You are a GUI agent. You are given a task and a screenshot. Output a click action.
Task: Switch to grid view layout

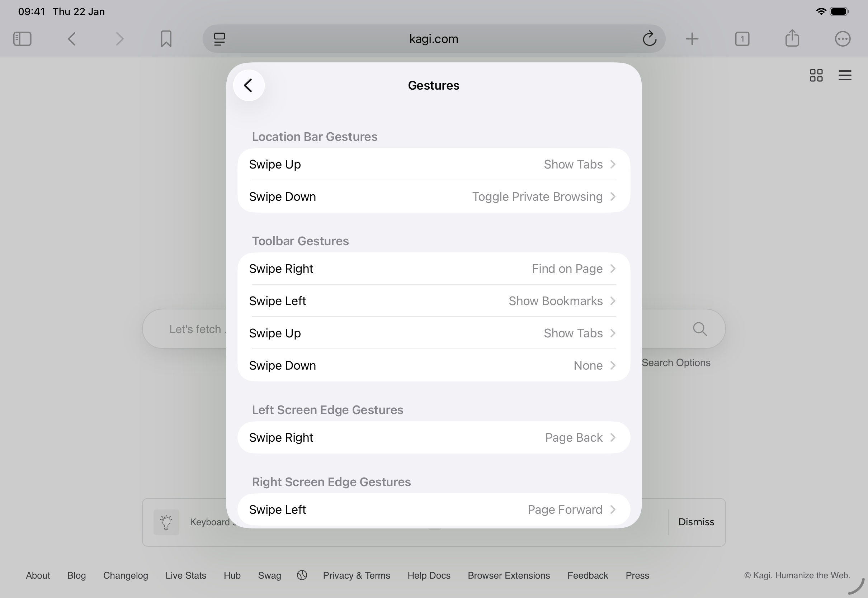(816, 75)
